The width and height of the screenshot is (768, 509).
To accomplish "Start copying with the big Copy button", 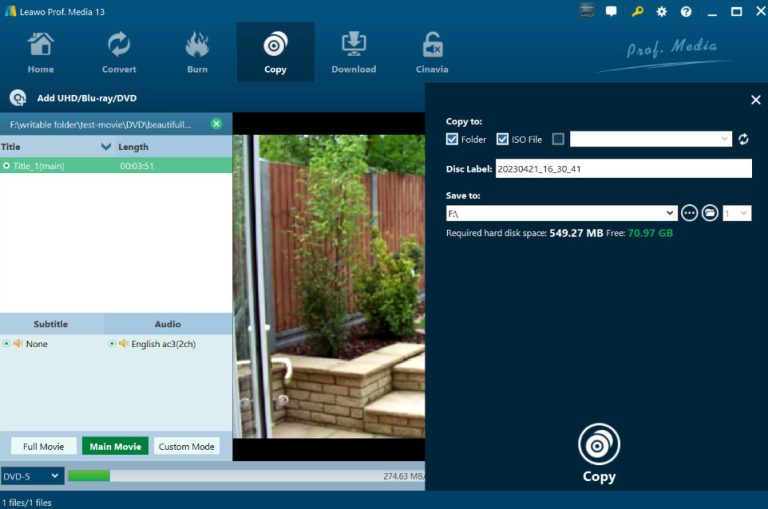I will pos(599,454).
